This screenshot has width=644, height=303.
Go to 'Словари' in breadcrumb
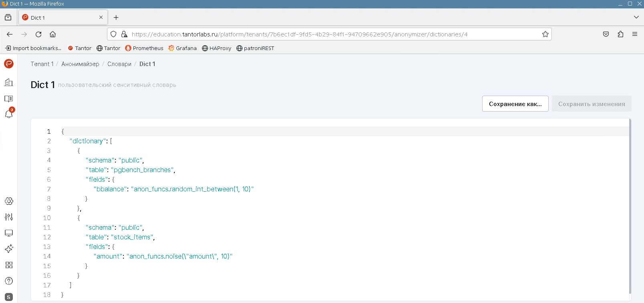(119, 64)
